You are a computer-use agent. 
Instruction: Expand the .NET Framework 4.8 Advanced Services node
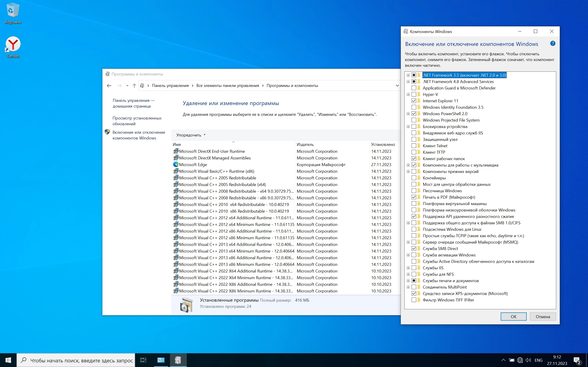coord(408,82)
